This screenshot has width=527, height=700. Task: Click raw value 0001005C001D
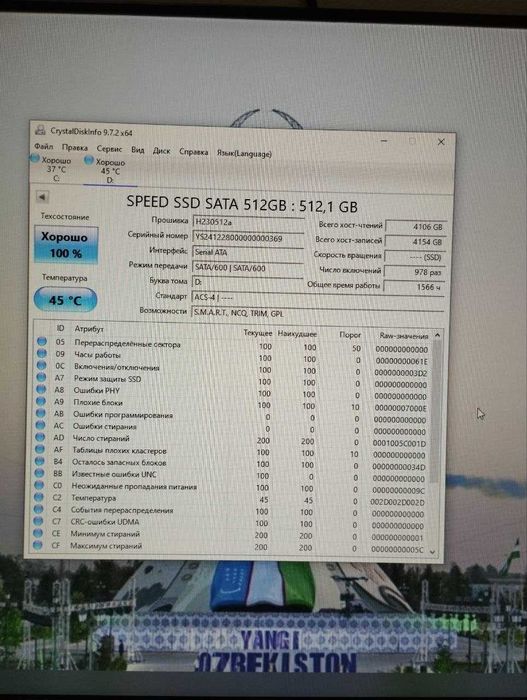[399, 443]
